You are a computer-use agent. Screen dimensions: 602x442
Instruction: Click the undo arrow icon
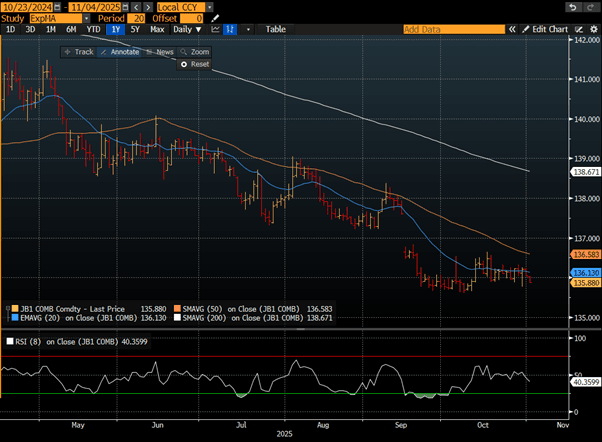click(x=572, y=6)
